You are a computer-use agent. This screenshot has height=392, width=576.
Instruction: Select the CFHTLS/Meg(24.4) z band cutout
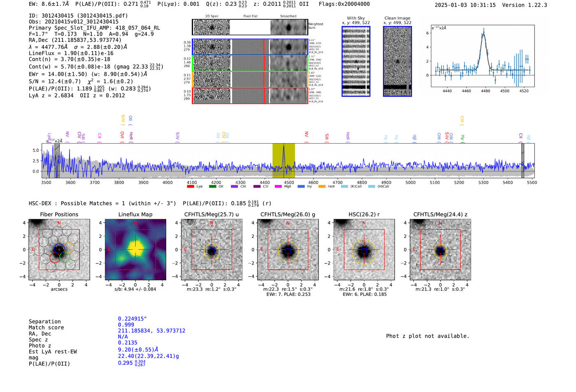440,250
